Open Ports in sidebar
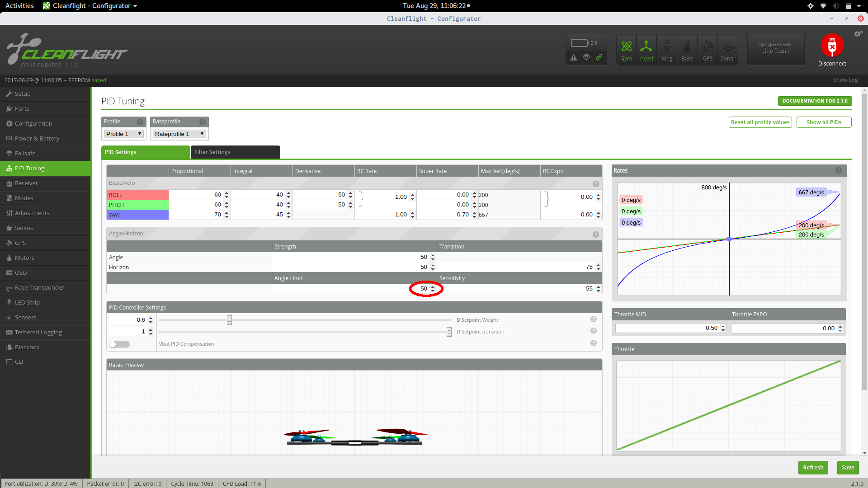 (x=45, y=108)
